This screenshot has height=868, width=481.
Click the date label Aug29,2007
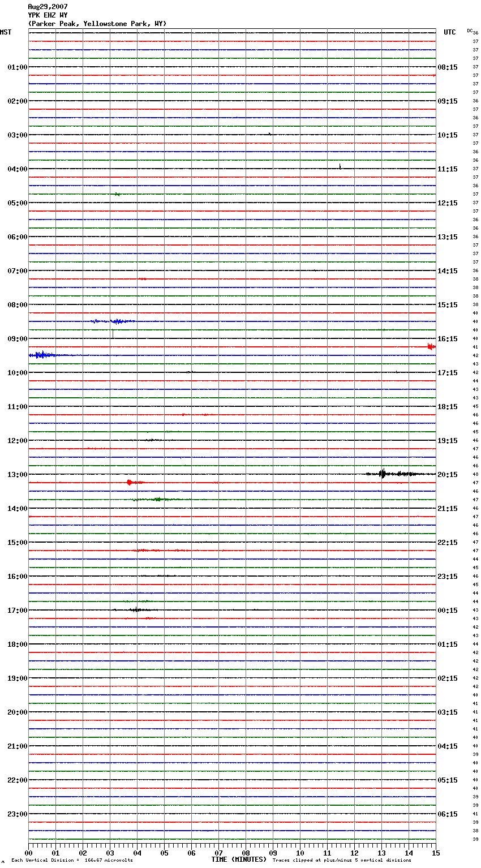[x=48, y=7]
